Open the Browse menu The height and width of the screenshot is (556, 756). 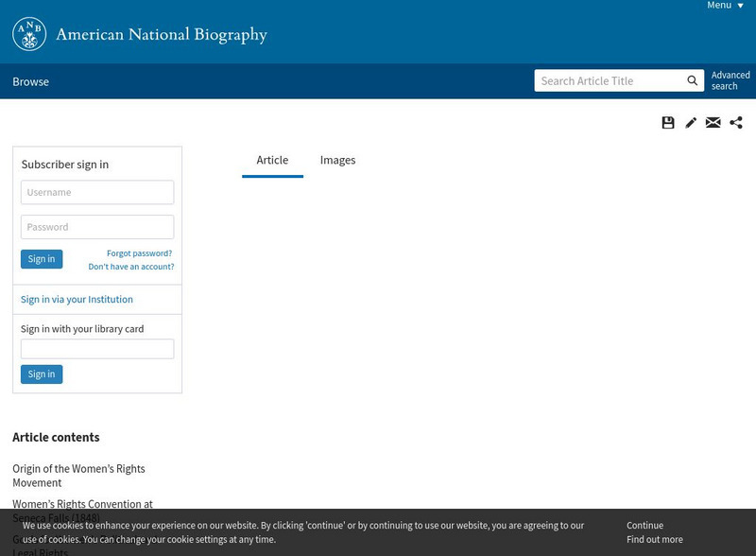pyautogui.click(x=31, y=81)
